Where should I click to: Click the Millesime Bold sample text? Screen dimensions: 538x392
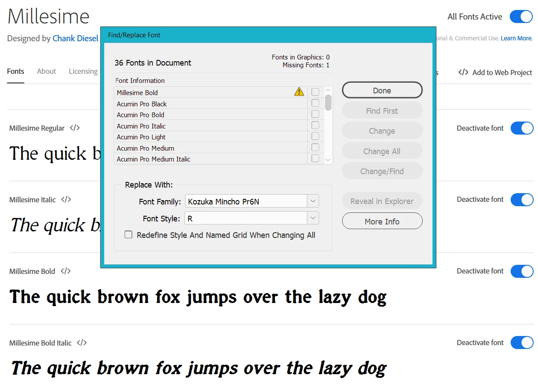tap(198, 297)
